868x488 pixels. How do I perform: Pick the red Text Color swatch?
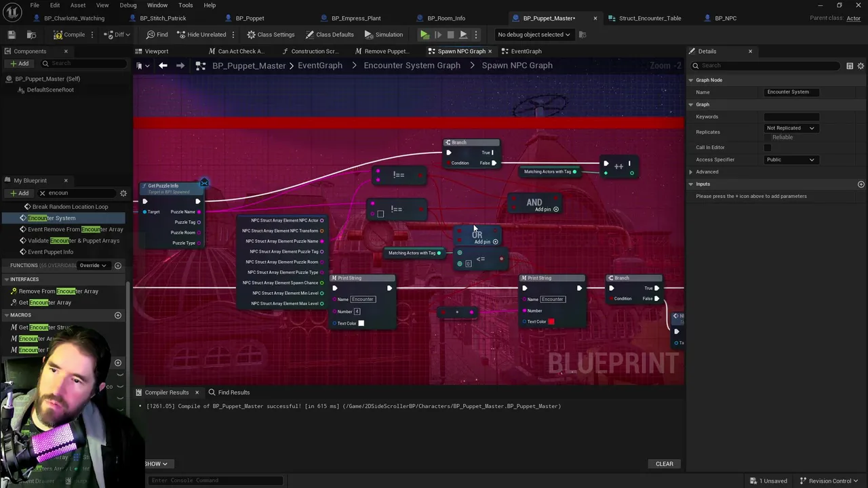[x=551, y=322]
